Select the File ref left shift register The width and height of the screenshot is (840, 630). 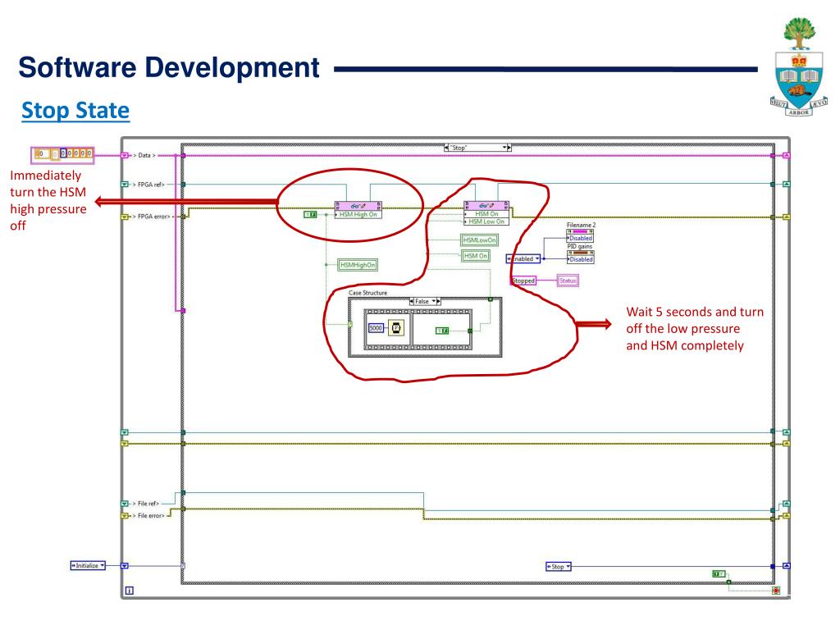pyautogui.click(x=125, y=504)
